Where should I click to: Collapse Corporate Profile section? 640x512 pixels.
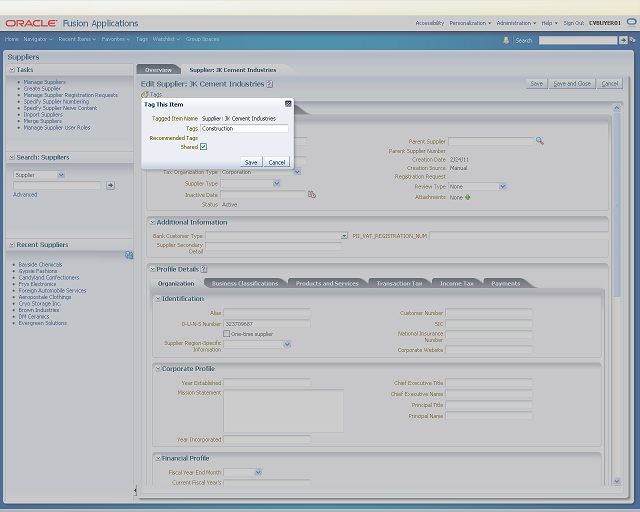158,369
